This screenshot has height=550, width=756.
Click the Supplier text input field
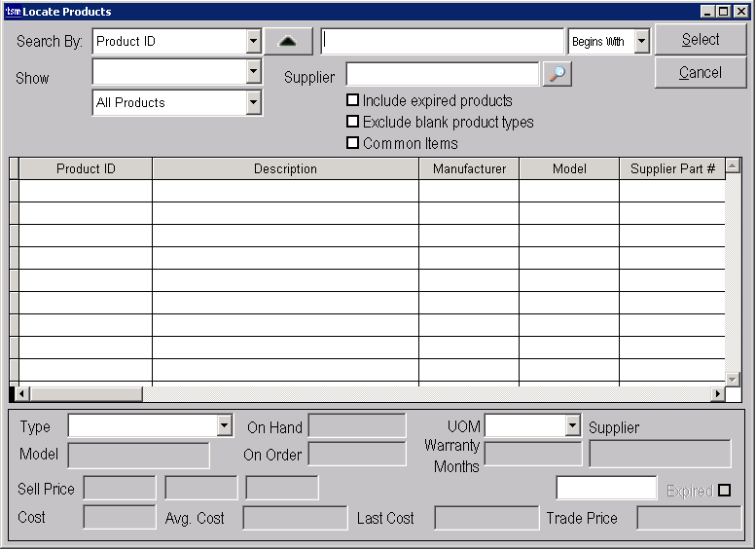pyautogui.click(x=443, y=75)
